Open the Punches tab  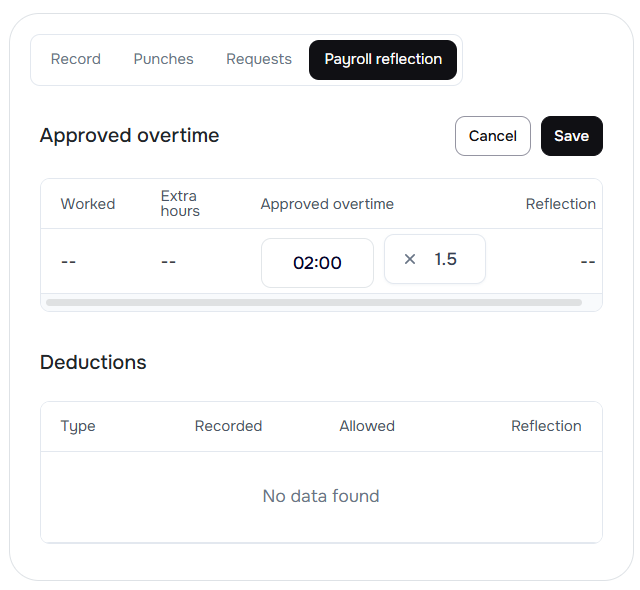163,59
